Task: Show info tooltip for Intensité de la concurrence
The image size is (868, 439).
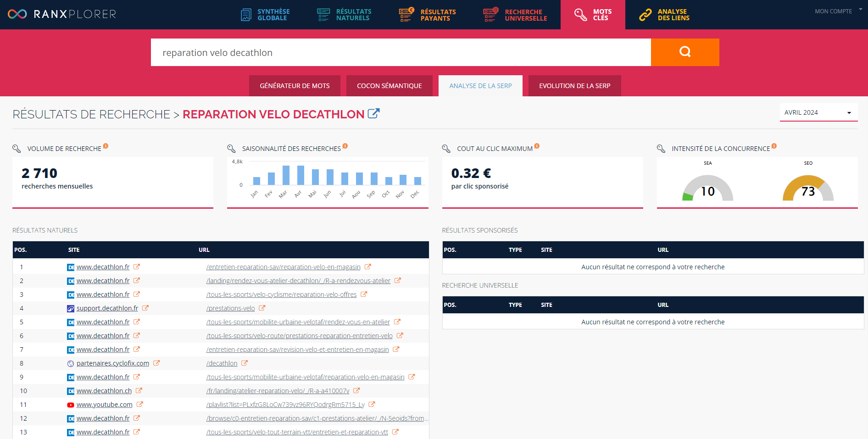Action: tap(774, 146)
